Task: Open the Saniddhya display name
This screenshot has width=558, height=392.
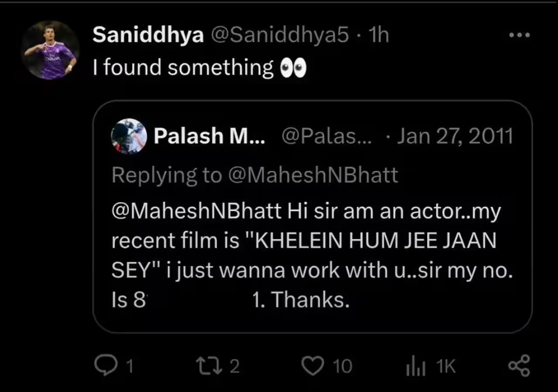Action: pyautogui.click(x=148, y=35)
